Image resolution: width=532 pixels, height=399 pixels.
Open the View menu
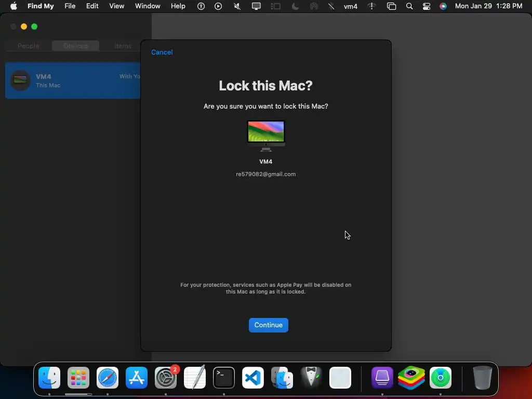tap(117, 6)
